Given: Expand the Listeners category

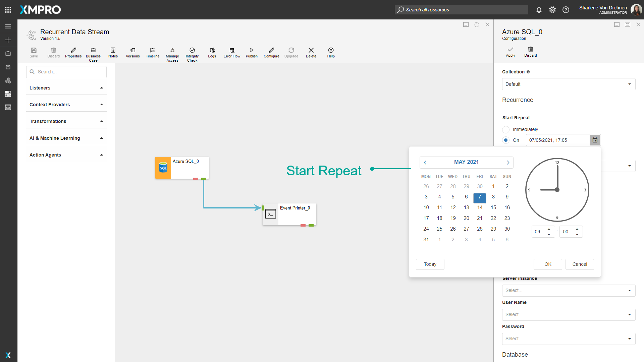Looking at the screenshot, I should point(66,88).
